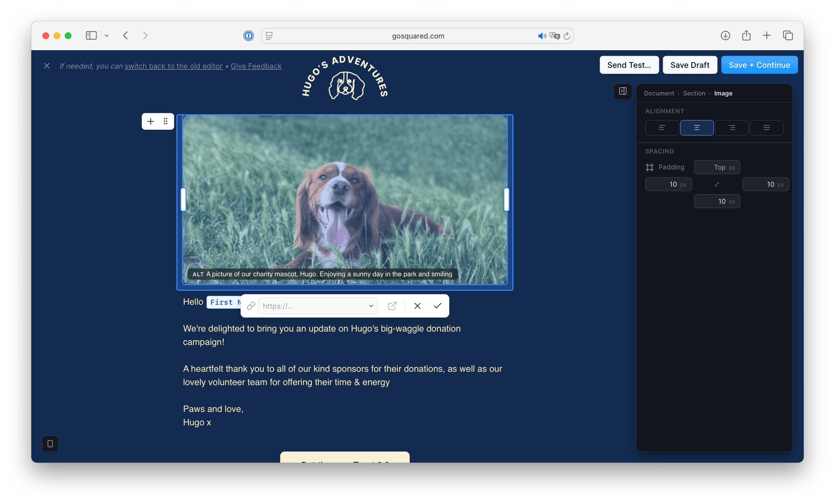Click the 'Paws and love,' line

click(x=213, y=409)
